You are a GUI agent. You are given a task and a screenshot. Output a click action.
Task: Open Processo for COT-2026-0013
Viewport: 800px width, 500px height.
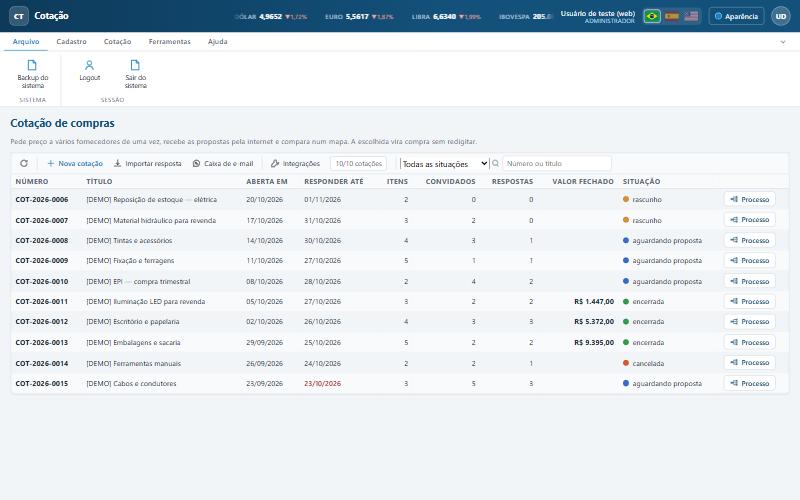pos(749,342)
